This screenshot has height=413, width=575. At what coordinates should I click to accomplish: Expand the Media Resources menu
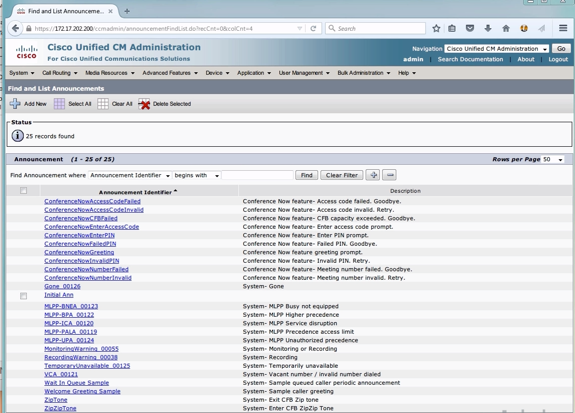click(110, 73)
